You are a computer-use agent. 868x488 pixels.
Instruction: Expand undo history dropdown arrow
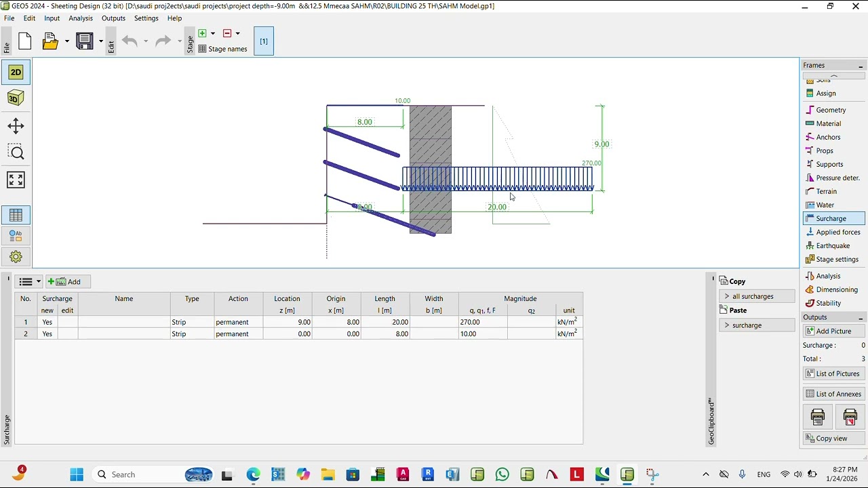145,41
